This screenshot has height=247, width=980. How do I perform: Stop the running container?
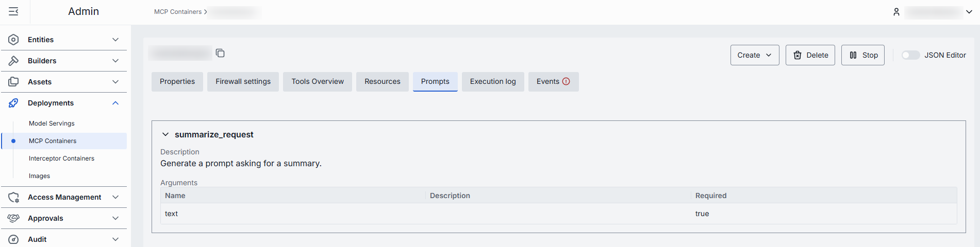[862, 55]
